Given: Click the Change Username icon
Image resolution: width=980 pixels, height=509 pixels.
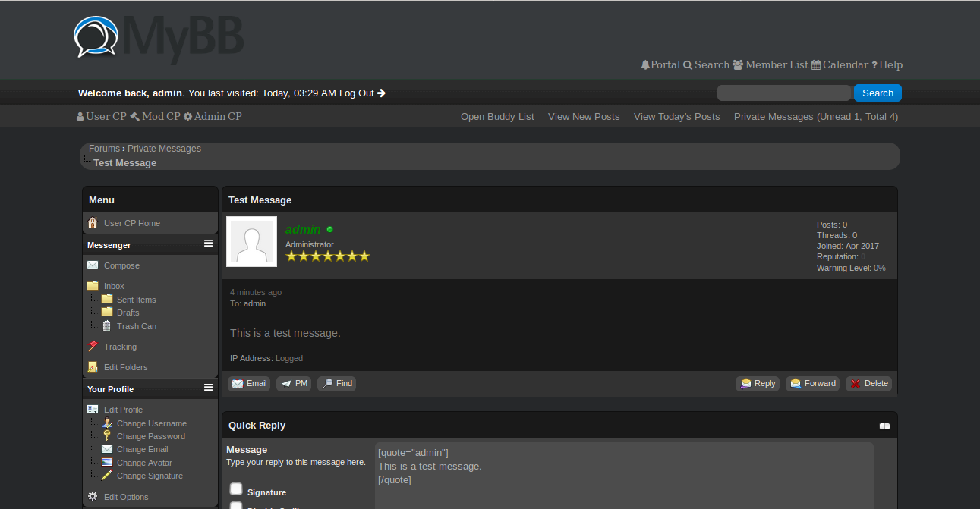Looking at the screenshot, I should click(x=107, y=423).
